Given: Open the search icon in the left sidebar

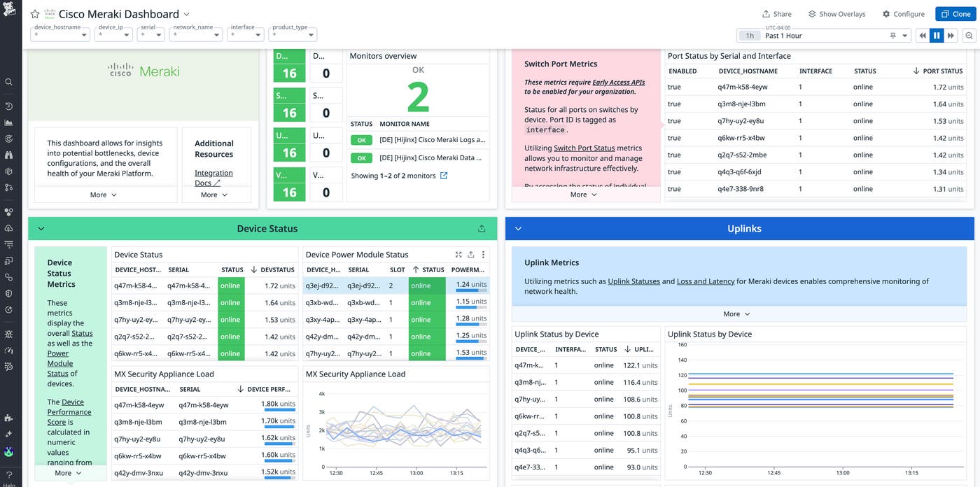Looking at the screenshot, I should click(x=9, y=82).
